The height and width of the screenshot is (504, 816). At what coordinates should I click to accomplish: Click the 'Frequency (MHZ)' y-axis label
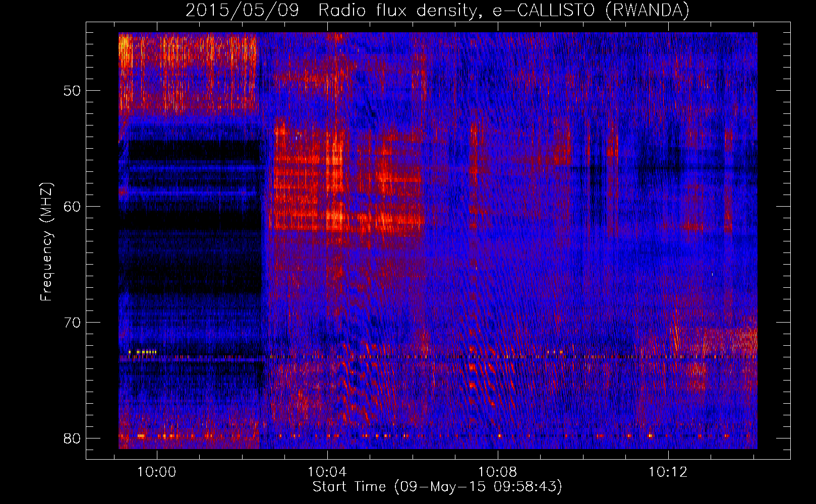[x=46, y=242]
